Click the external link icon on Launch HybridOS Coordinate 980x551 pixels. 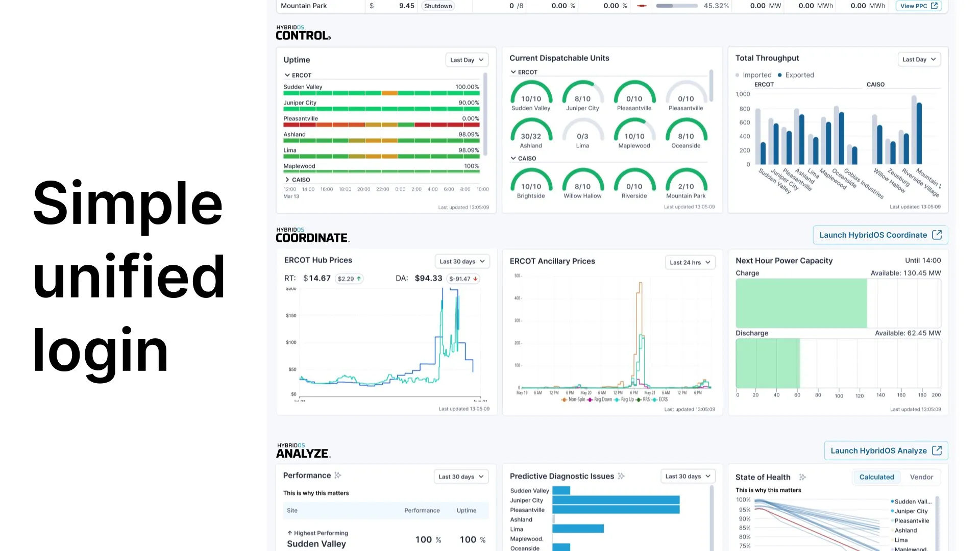(x=937, y=235)
